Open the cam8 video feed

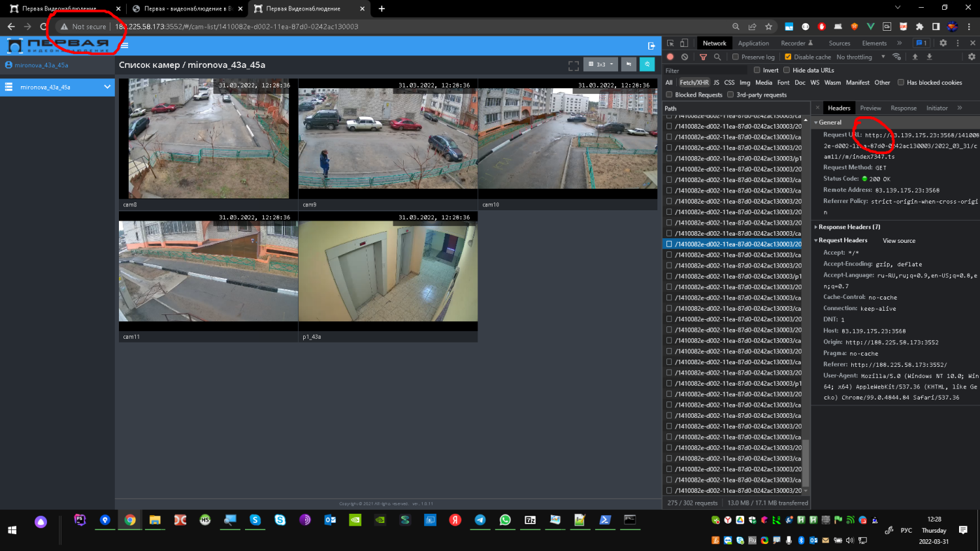208,138
